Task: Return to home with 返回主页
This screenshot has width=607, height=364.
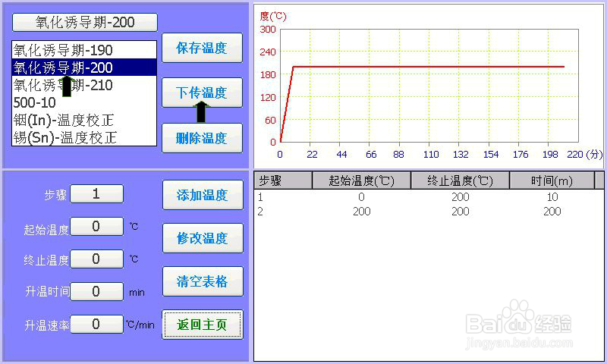Action: click(203, 325)
